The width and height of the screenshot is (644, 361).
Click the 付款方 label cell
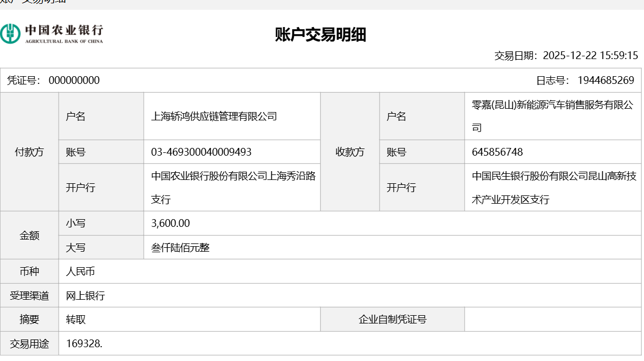tap(29, 152)
